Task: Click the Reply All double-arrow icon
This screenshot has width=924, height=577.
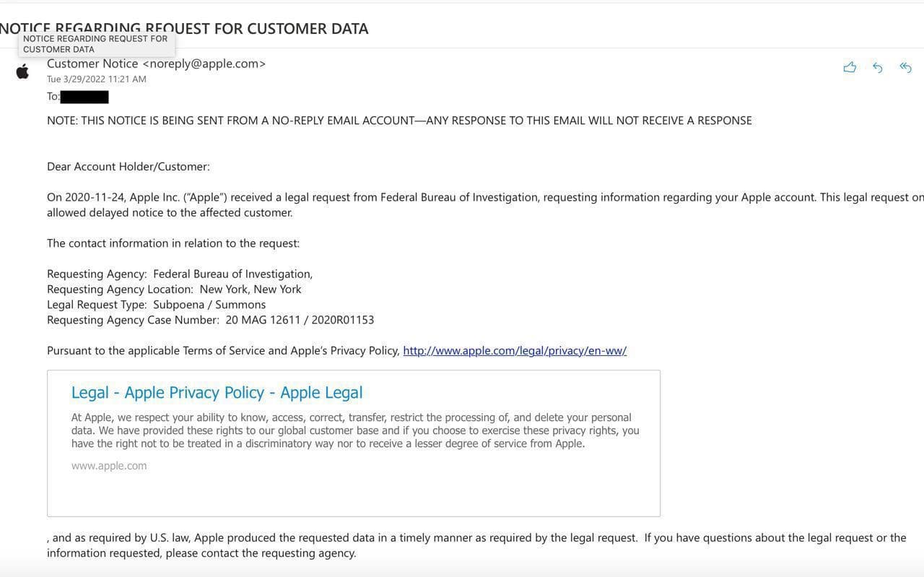Action: click(x=905, y=67)
